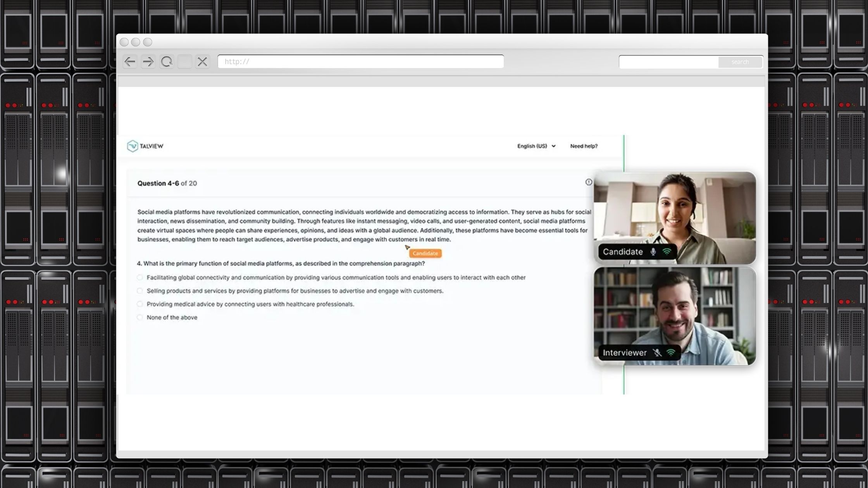Select 'Selling products and services' answer option
Image resolution: width=868 pixels, height=488 pixels.
point(140,291)
